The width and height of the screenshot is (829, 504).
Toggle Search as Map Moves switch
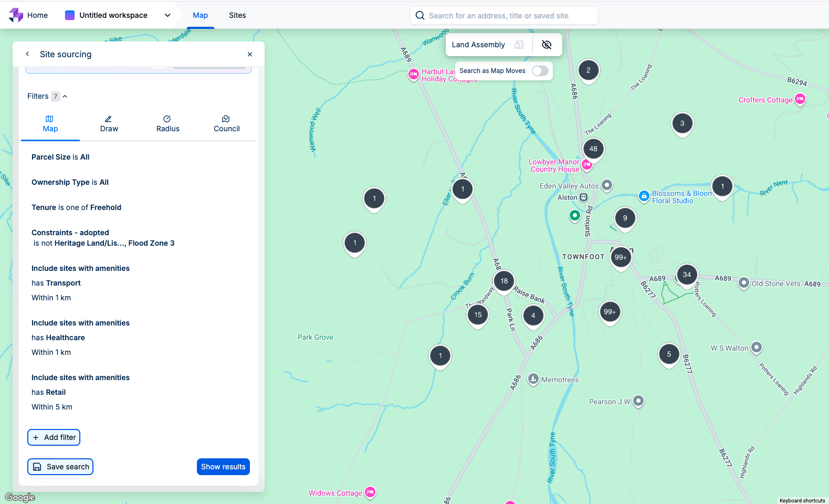click(x=540, y=71)
